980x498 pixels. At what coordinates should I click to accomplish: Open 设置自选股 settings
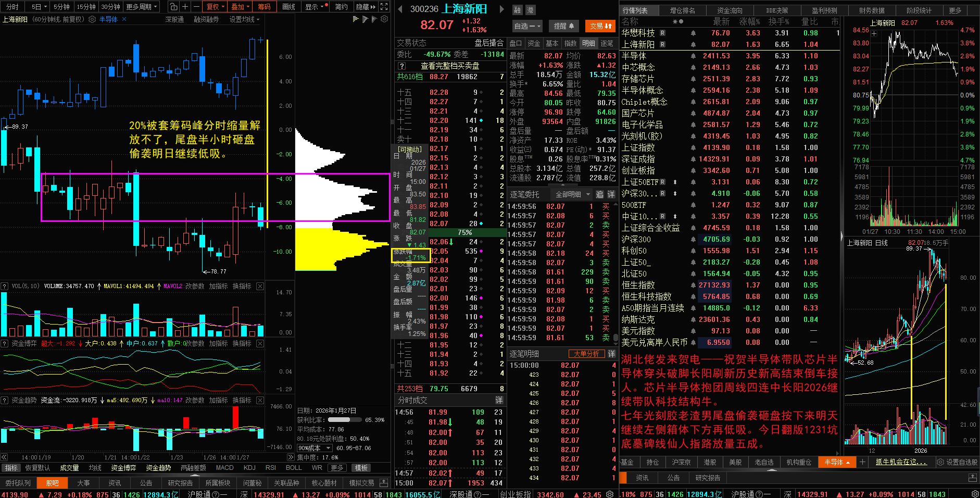tap(957, 462)
